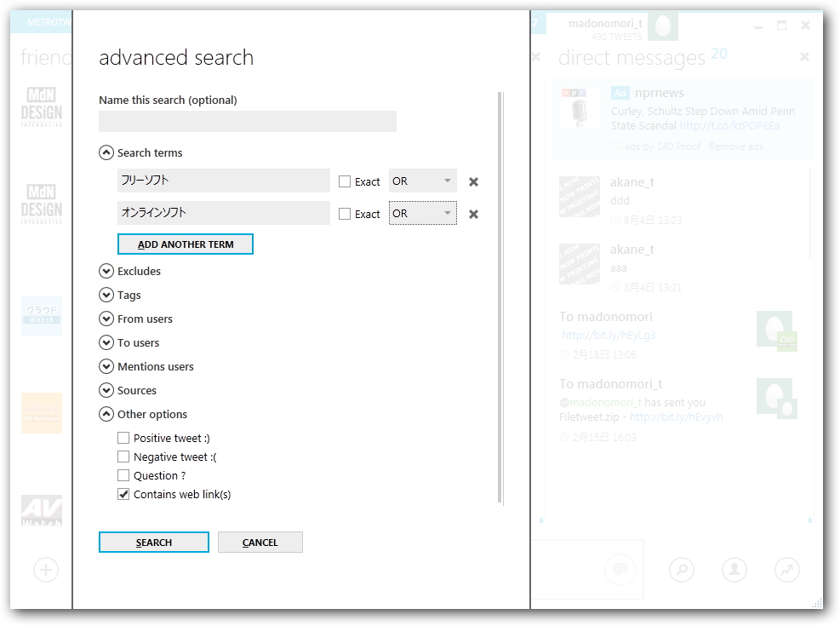Image resolution: width=840 pixels, height=626 pixels.
Task: Expand the Excludes section
Action: click(x=106, y=271)
